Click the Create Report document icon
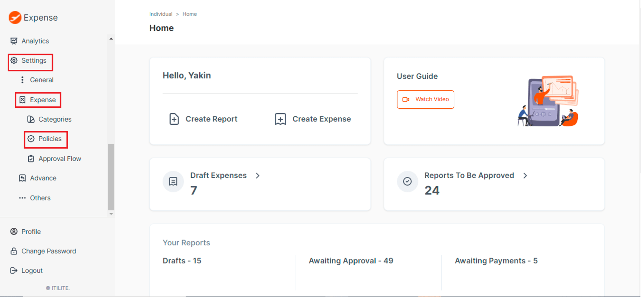 (174, 119)
